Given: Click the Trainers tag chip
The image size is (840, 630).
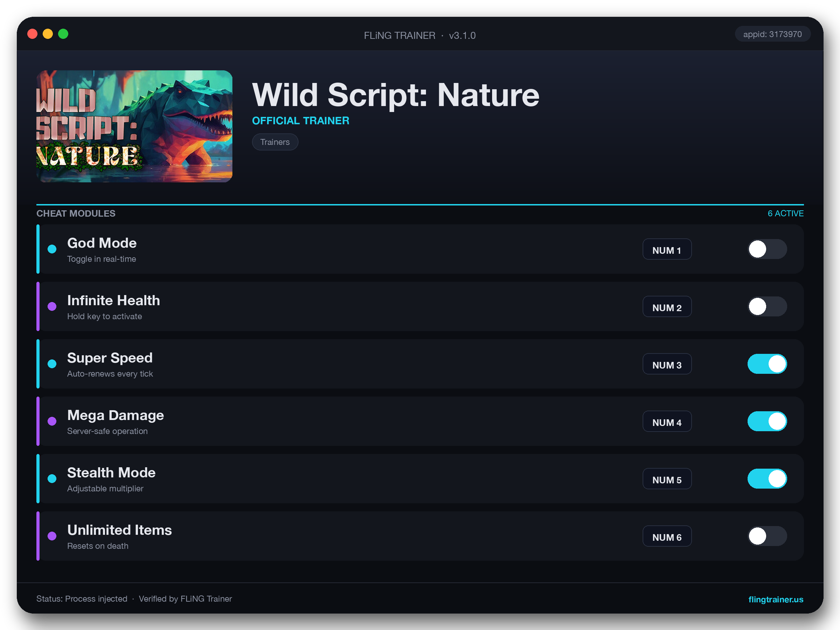Looking at the screenshot, I should pos(275,142).
